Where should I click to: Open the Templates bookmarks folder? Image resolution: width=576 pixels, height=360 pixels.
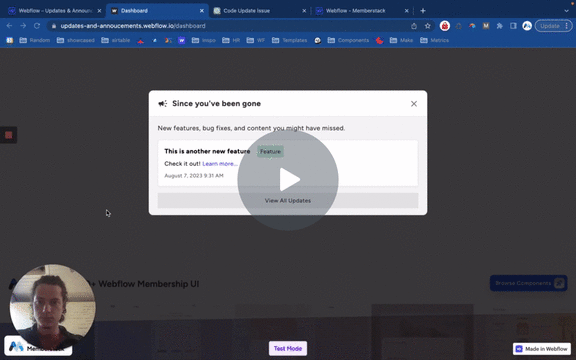click(289, 40)
